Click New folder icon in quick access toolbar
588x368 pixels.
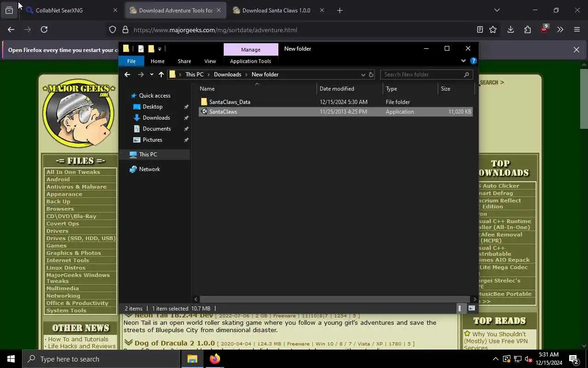coord(151,49)
